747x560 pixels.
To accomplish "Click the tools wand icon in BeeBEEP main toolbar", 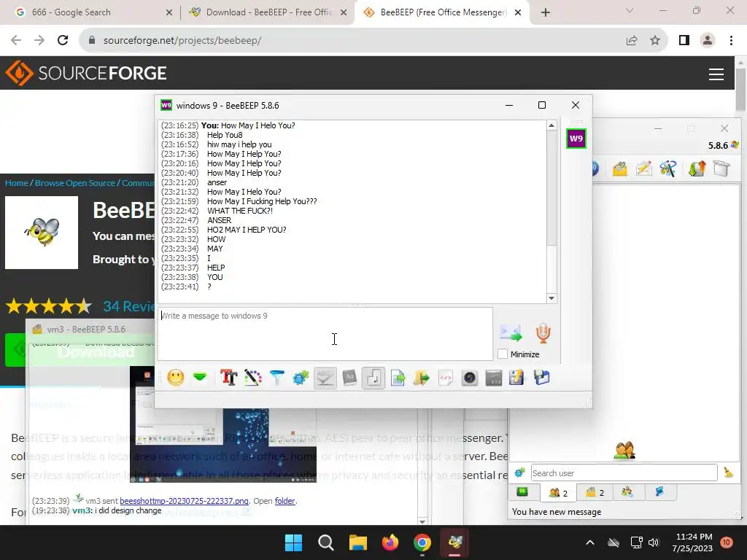I will [x=668, y=168].
